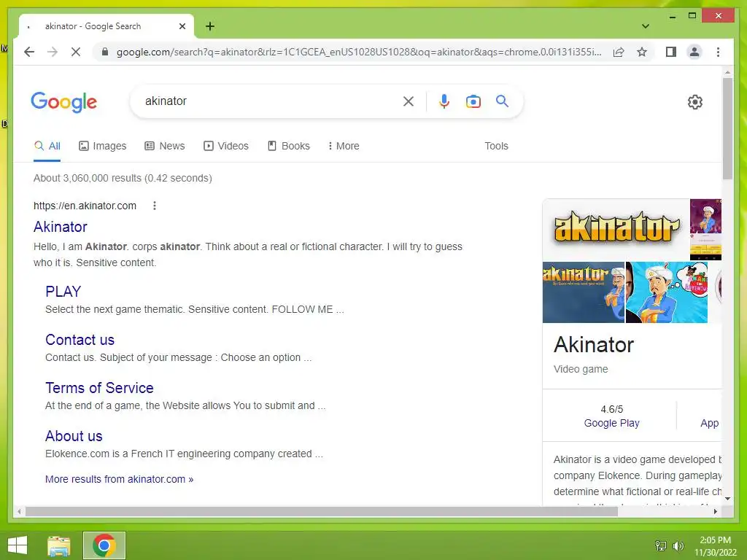Click the scroll down arrow

point(727,499)
